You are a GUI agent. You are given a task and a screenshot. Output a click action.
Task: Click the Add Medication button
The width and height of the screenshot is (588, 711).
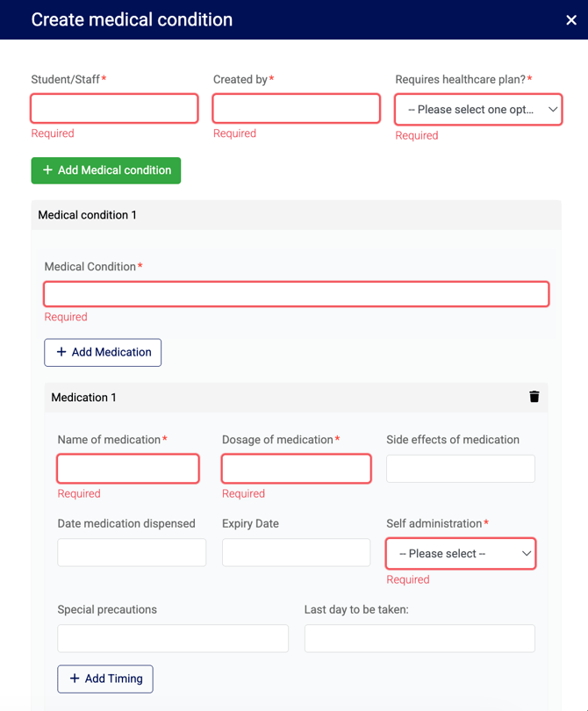coord(103,352)
